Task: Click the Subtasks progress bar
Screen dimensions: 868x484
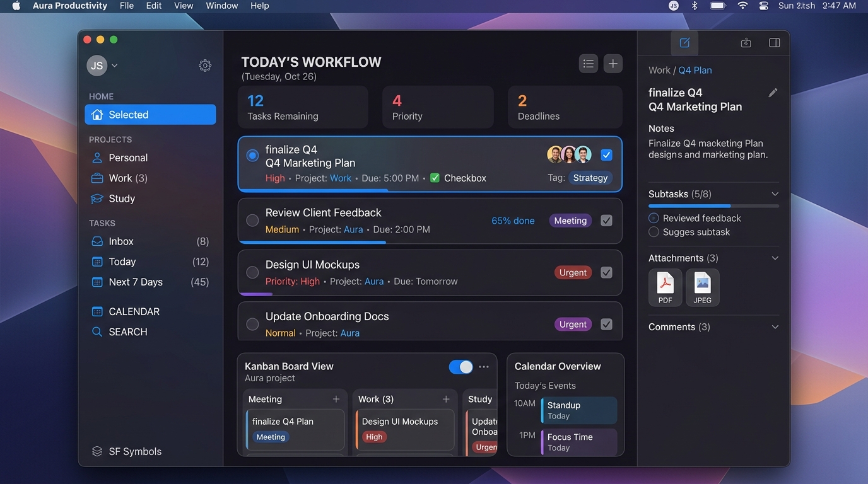Action: [713, 206]
